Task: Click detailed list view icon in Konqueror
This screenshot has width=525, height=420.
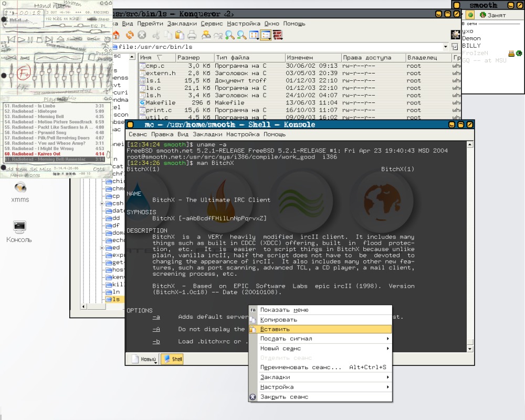Action: click(266, 35)
